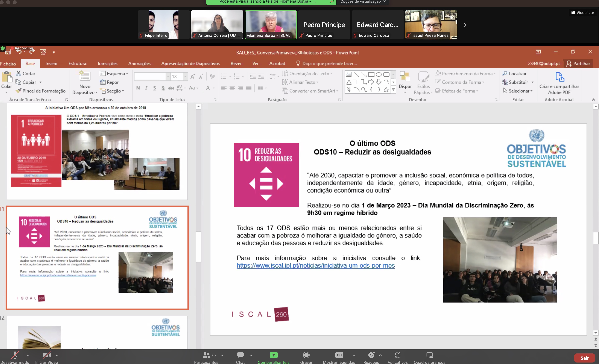Increase font size with large A

(x=192, y=76)
